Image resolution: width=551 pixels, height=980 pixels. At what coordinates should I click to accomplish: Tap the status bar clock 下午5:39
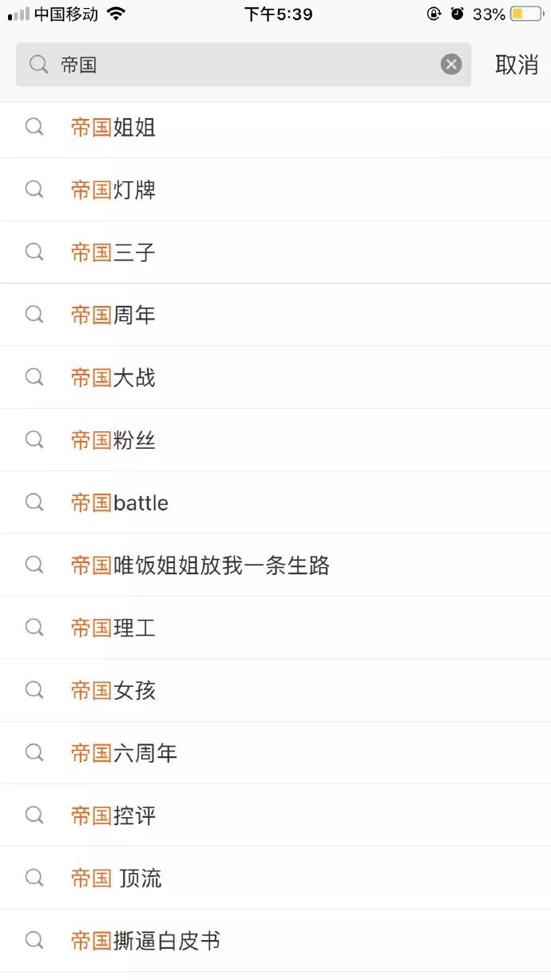278,14
